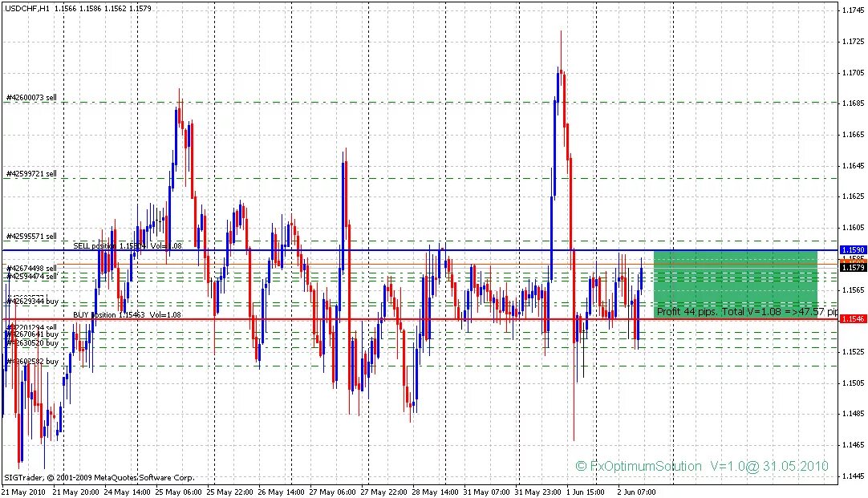Click the 27 May 06:00 time label
The width and height of the screenshot is (868, 498).
click(x=333, y=492)
